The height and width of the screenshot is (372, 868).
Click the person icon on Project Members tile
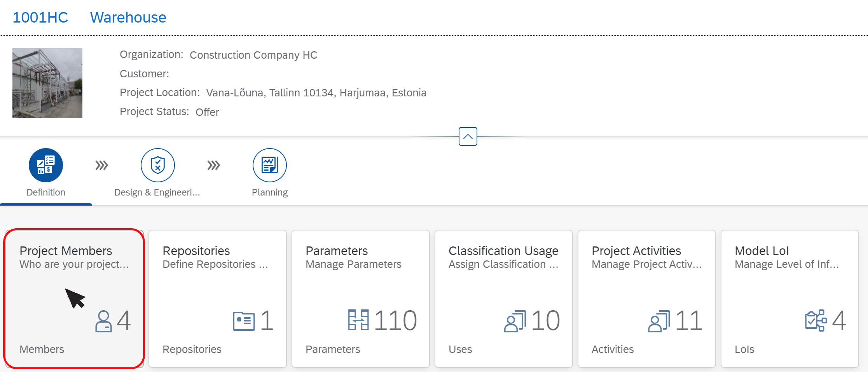pos(103,321)
